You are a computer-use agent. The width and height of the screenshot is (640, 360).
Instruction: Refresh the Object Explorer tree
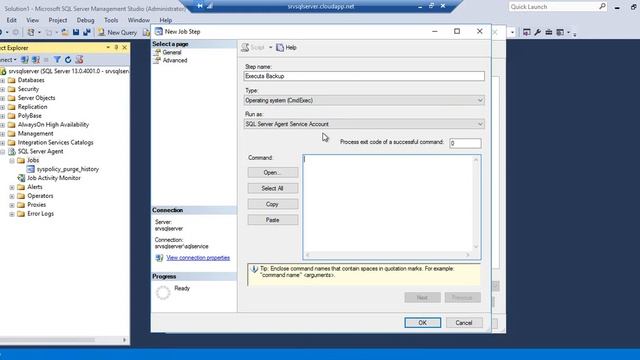coord(68,60)
